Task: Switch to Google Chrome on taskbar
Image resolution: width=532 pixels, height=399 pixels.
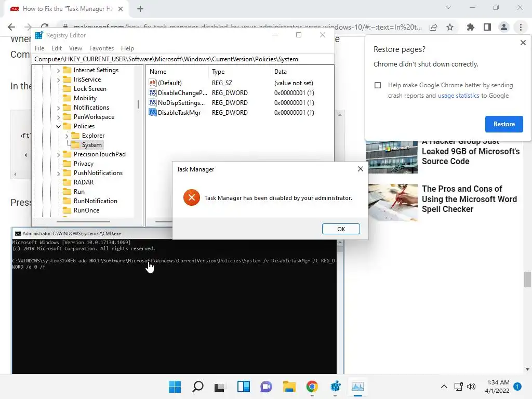Action: pyautogui.click(x=312, y=387)
